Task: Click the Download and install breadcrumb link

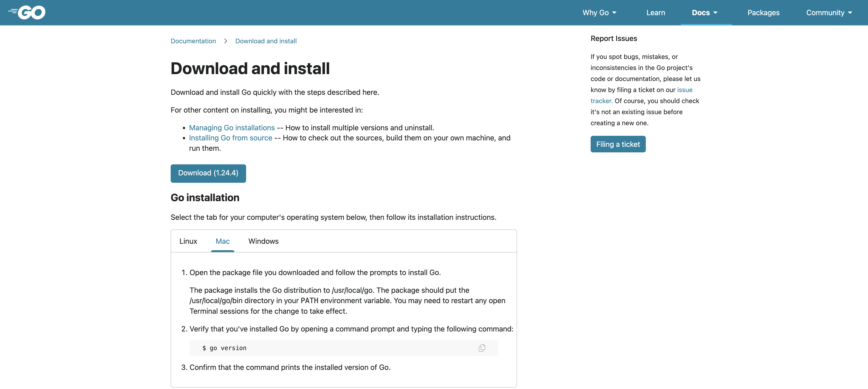Action: 266,41
